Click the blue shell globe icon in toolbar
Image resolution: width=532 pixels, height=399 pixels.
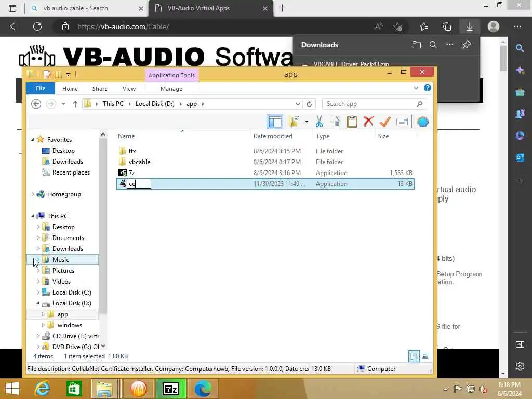click(423, 122)
